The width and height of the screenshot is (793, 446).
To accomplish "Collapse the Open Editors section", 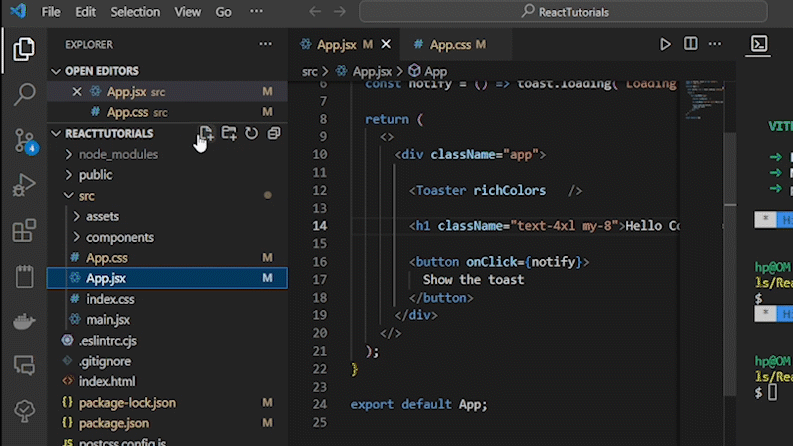I will coord(56,71).
